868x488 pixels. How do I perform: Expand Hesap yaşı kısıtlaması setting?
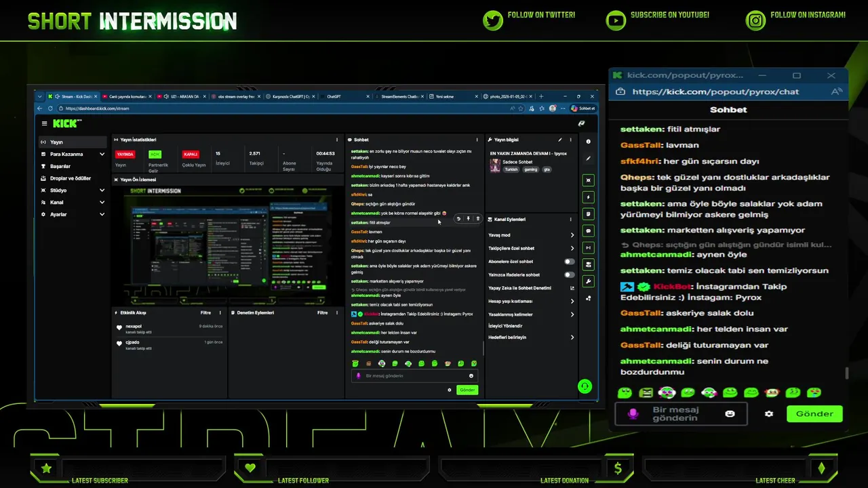point(531,301)
